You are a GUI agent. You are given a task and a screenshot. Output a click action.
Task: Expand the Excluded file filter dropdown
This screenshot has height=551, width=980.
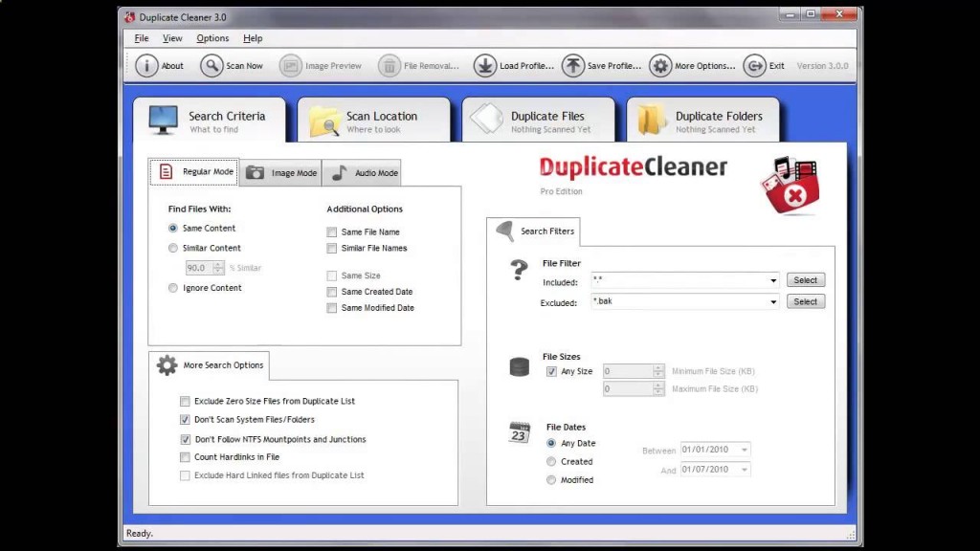click(x=773, y=301)
